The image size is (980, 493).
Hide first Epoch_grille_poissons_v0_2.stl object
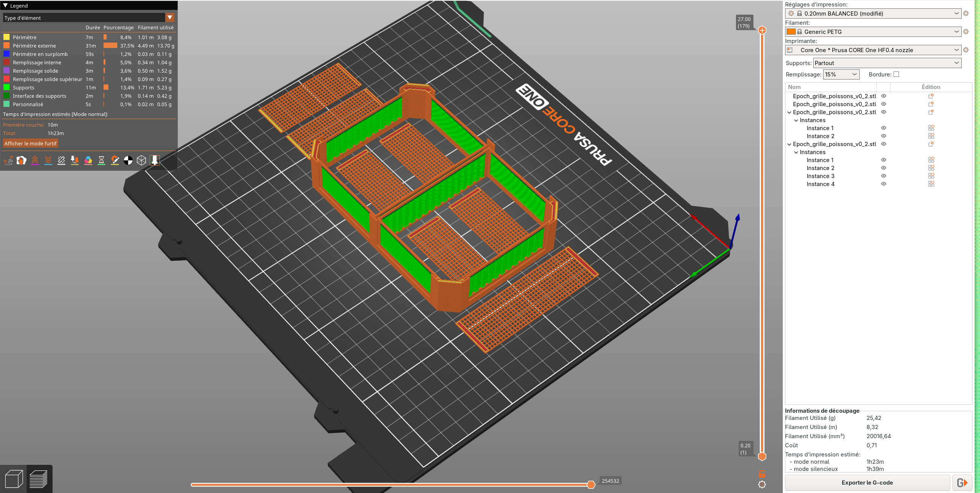pos(884,96)
